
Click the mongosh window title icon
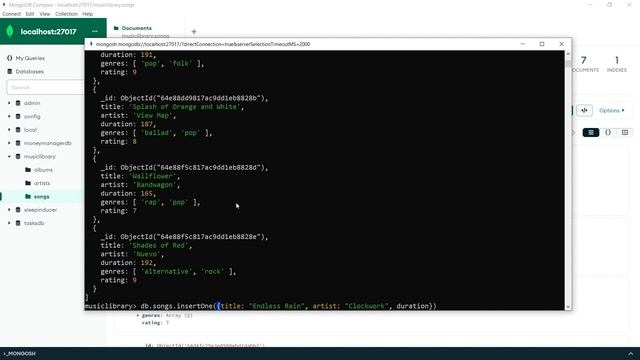point(91,44)
